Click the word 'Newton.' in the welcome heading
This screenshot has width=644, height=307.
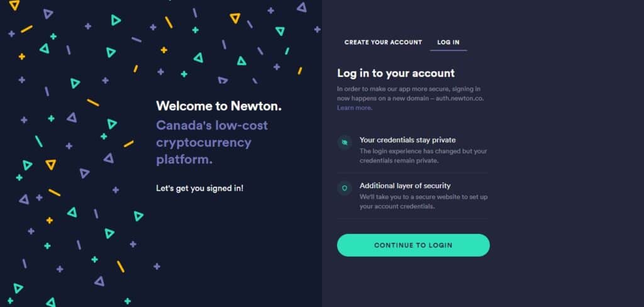[257, 106]
